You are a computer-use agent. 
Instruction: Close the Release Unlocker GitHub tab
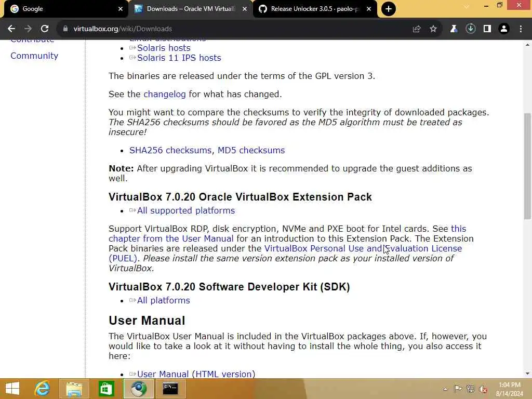click(x=369, y=9)
